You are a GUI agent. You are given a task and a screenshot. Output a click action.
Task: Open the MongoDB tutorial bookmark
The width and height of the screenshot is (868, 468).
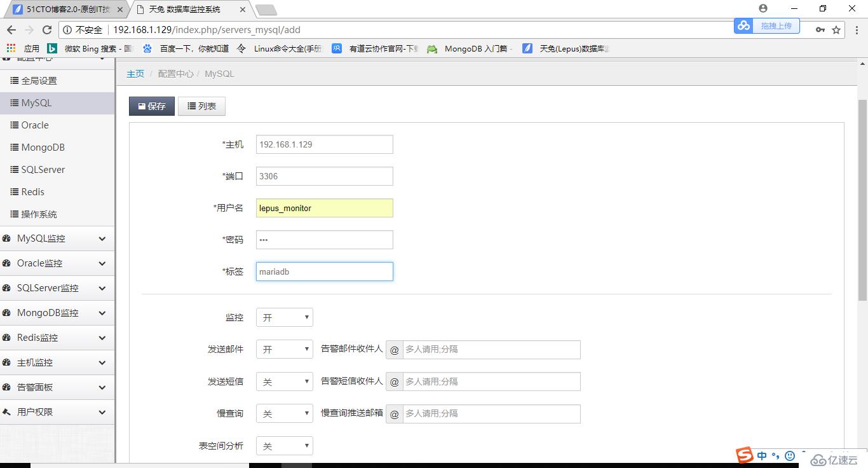tap(470, 48)
